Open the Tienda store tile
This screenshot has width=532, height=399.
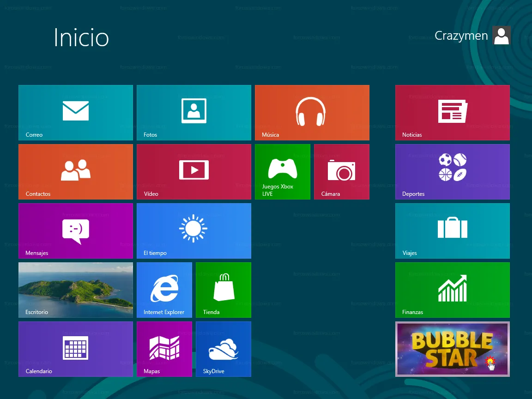(224, 290)
